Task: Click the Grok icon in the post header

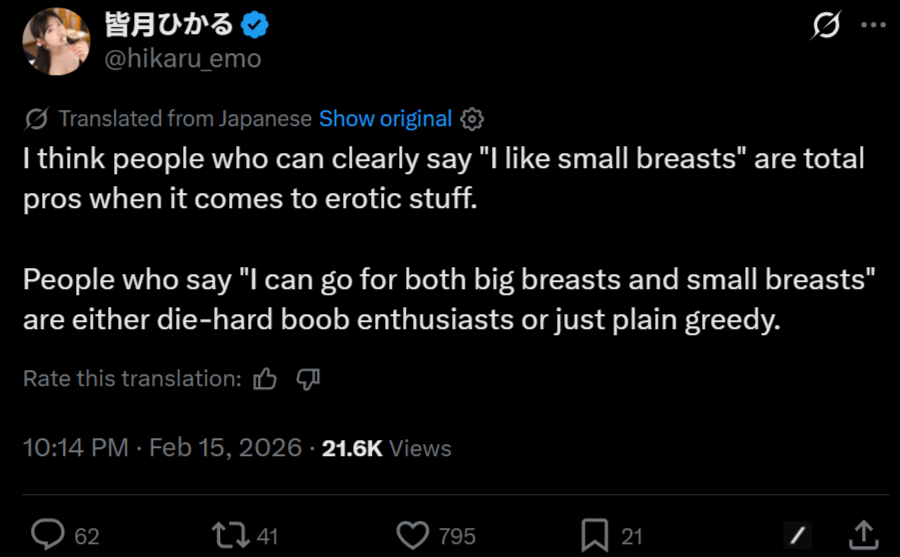Action: [x=825, y=26]
